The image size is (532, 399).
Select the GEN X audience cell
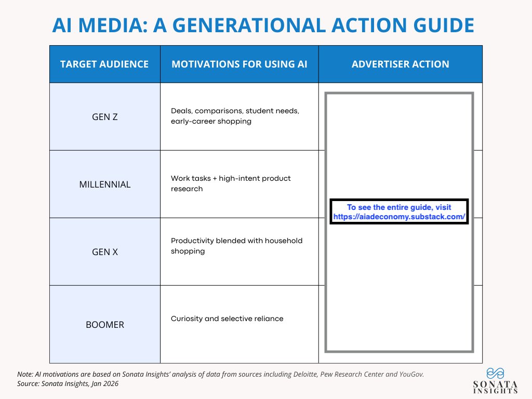[x=104, y=251]
